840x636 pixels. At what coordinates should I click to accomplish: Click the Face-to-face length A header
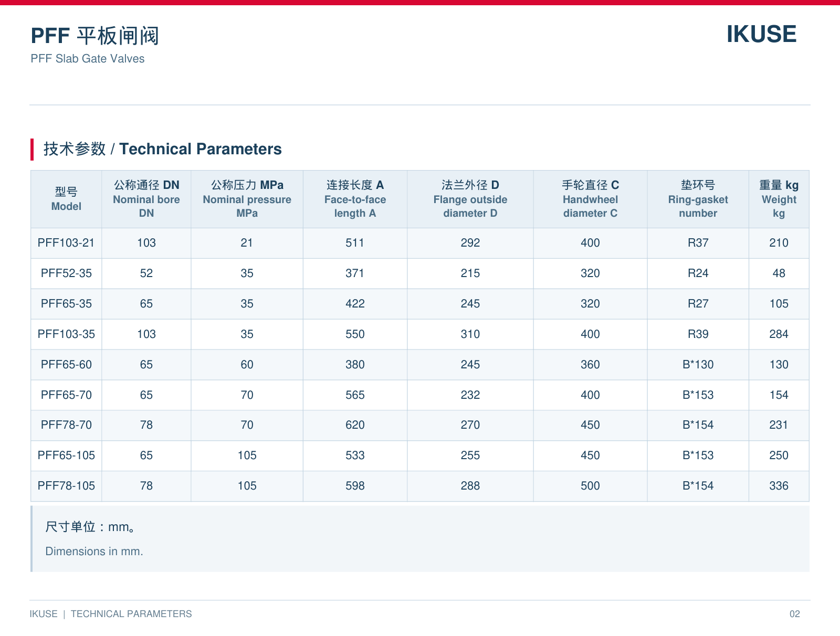[x=355, y=199]
